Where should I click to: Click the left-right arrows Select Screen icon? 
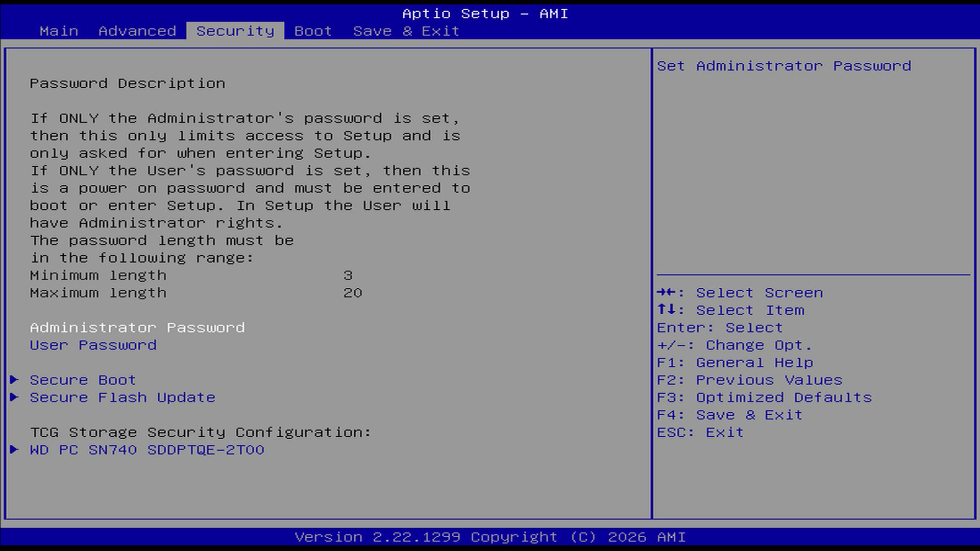click(667, 292)
